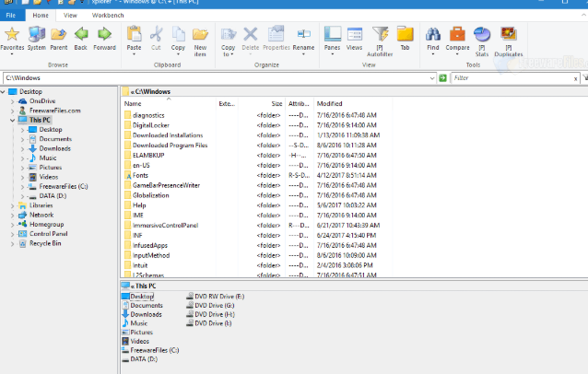The image size is (588, 374).
Task: Click the Rename icon
Action: (x=304, y=34)
